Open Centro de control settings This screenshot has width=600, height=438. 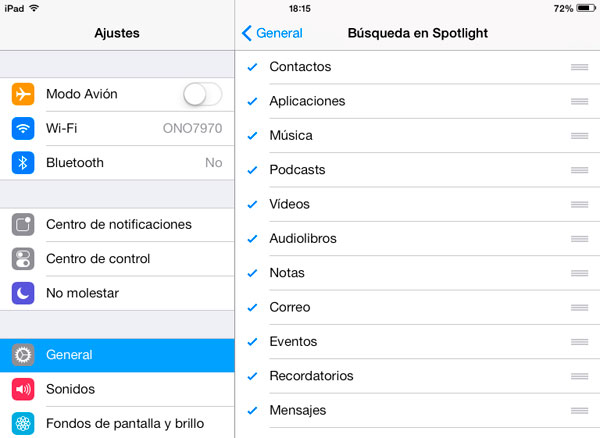click(117, 259)
